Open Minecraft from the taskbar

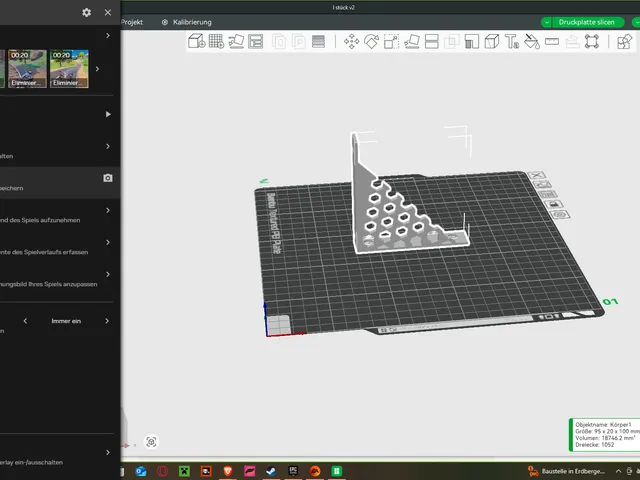point(184,471)
